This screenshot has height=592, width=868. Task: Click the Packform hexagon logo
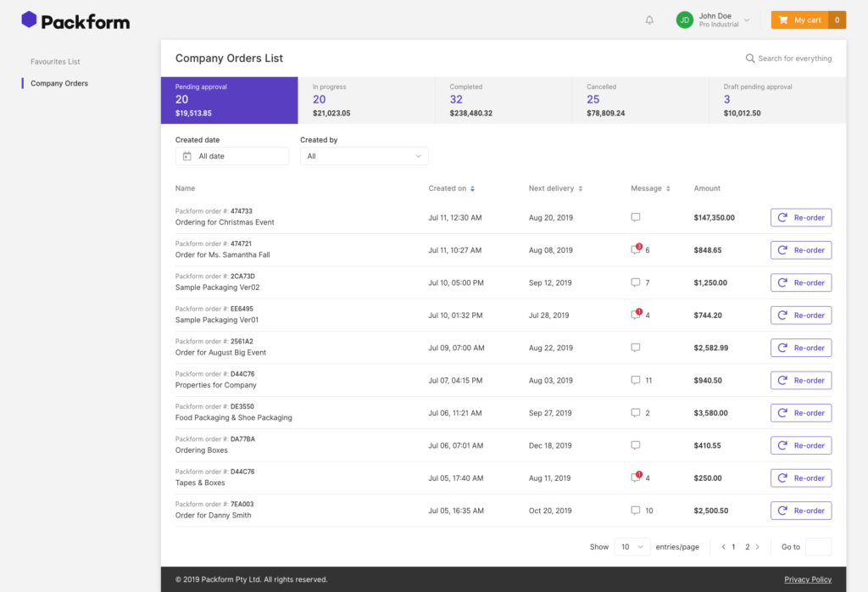coord(29,20)
